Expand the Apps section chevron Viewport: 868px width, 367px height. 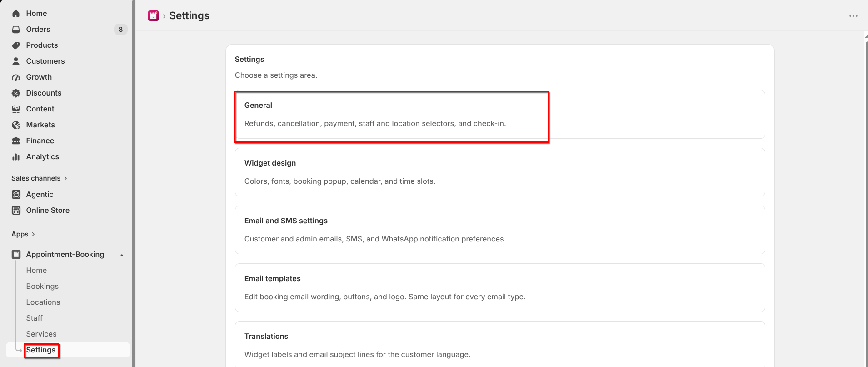[33, 234]
